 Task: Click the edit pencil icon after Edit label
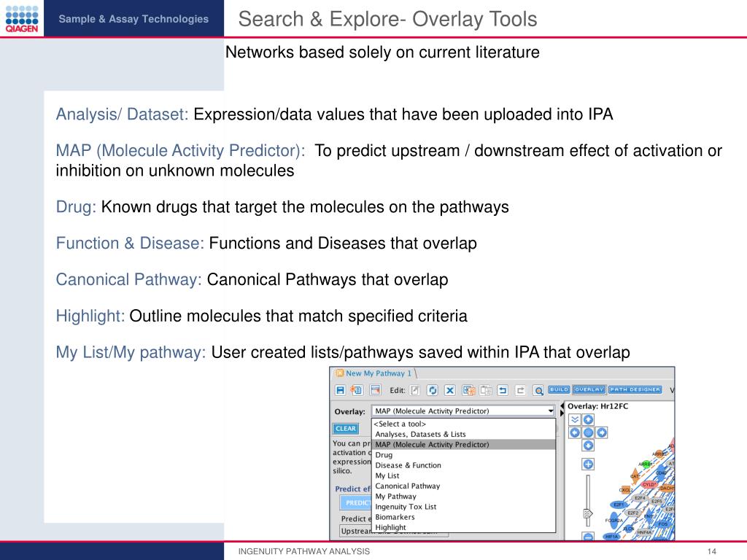tap(415, 391)
